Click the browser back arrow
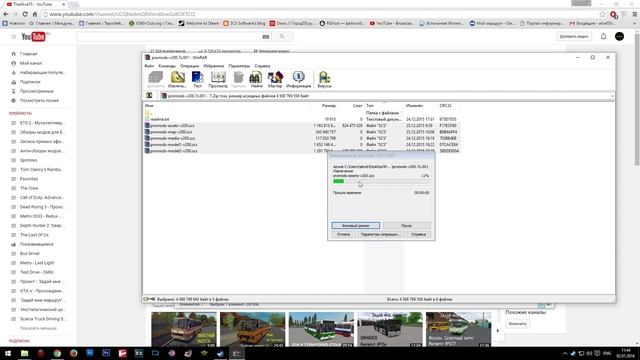The image size is (640, 360). pos(6,14)
